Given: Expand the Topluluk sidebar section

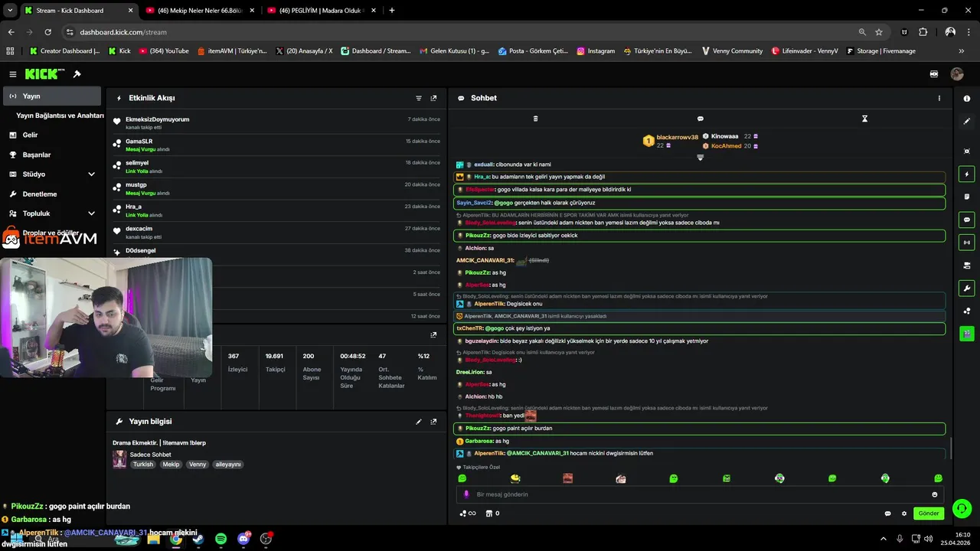Looking at the screenshot, I should click(x=52, y=214).
